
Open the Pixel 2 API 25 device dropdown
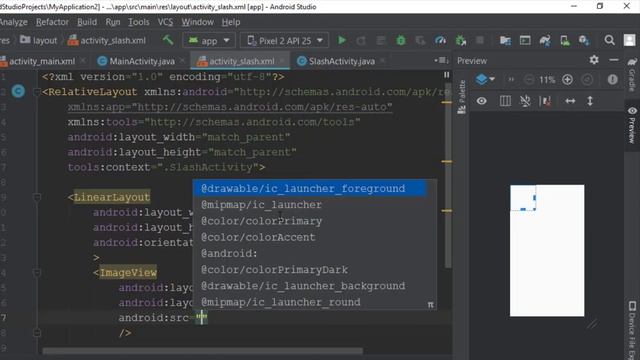284,40
